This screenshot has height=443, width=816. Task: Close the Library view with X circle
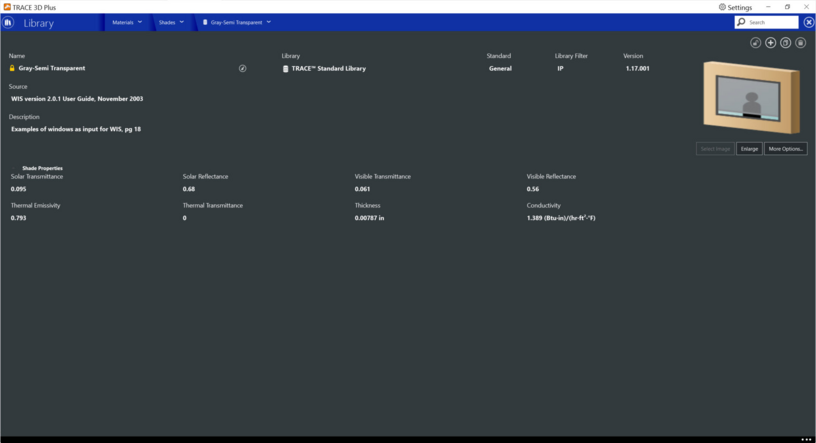pyautogui.click(x=809, y=22)
